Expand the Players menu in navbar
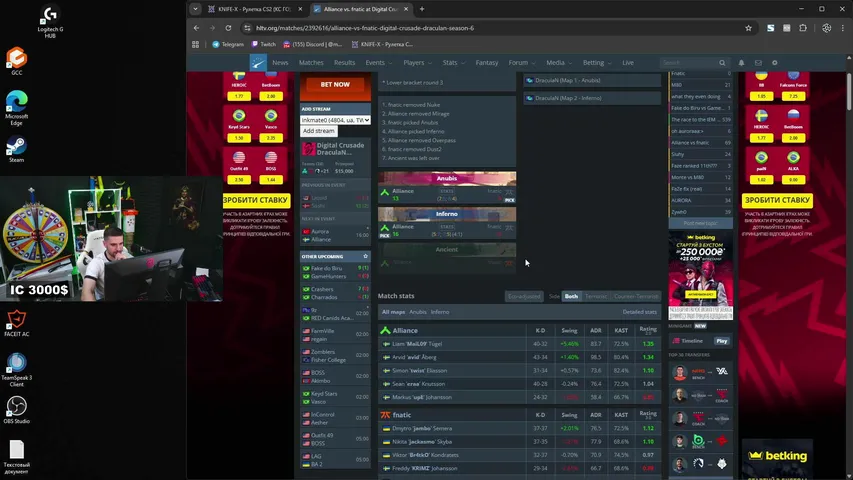The height and width of the screenshot is (480, 853). point(417,63)
